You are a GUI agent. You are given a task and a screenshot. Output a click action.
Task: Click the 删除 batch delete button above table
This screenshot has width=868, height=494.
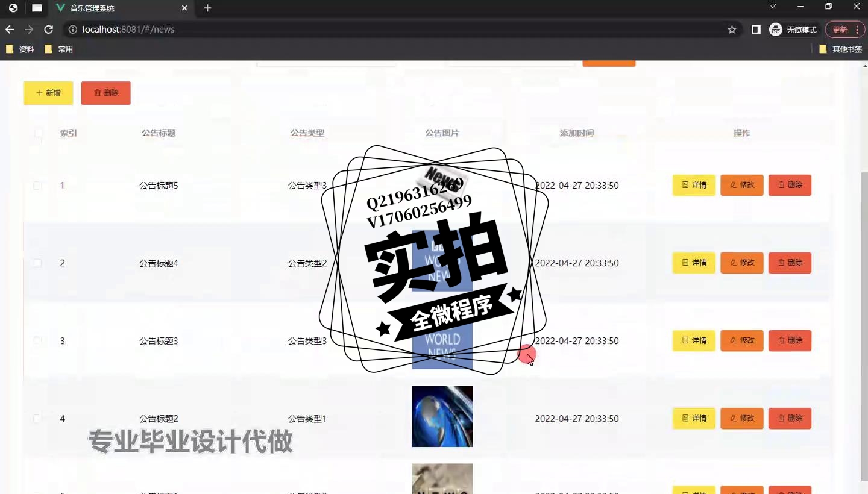(106, 93)
